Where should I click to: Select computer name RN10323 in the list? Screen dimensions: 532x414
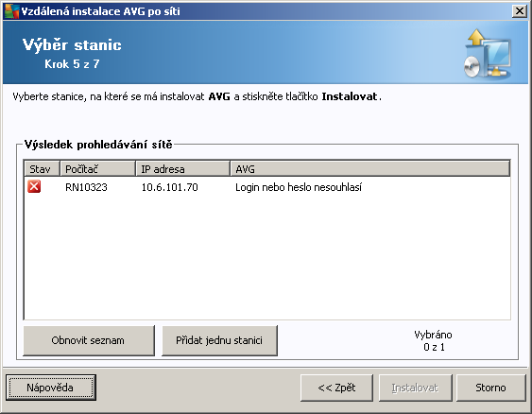pyautogui.click(x=86, y=187)
